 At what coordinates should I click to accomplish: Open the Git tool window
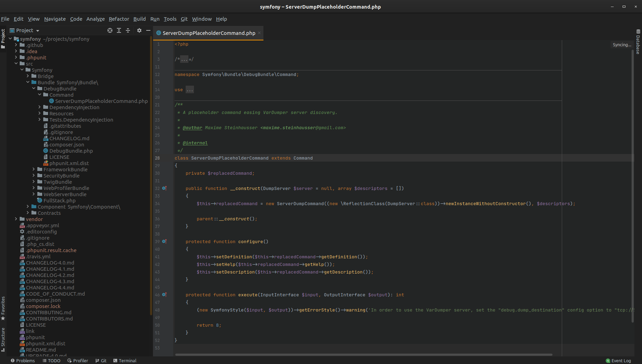[101, 361]
